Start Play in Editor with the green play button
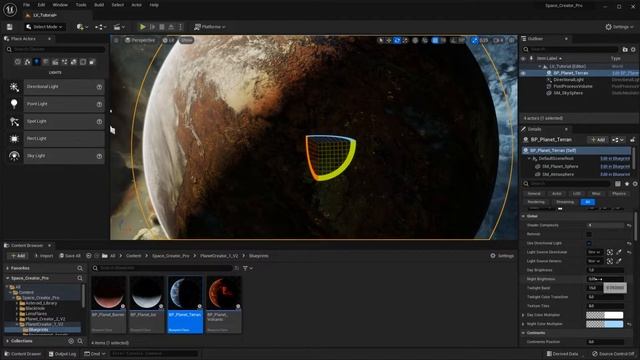The width and height of the screenshot is (640, 360). pos(142,27)
